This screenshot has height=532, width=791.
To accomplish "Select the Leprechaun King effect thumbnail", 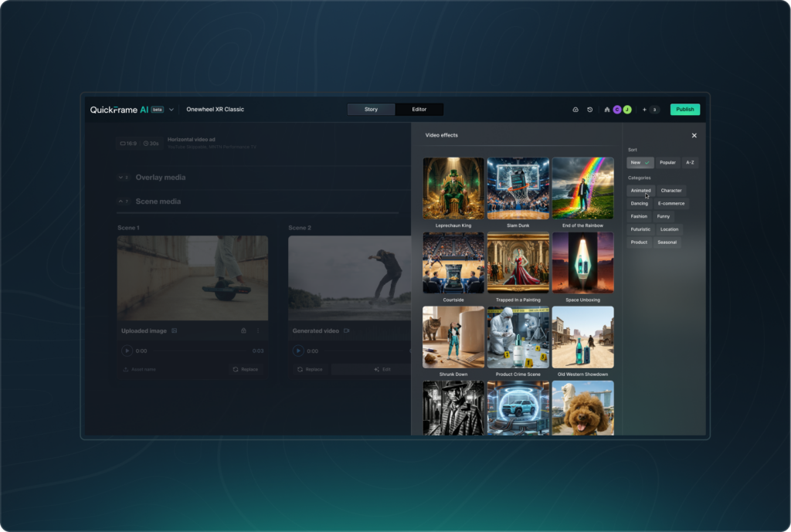I will point(453,188).
